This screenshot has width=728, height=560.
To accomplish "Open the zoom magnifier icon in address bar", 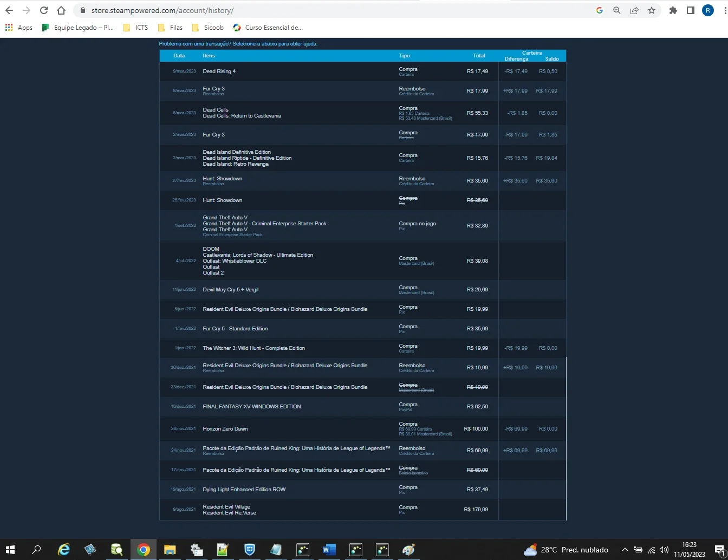I will [x=617, y=10].
